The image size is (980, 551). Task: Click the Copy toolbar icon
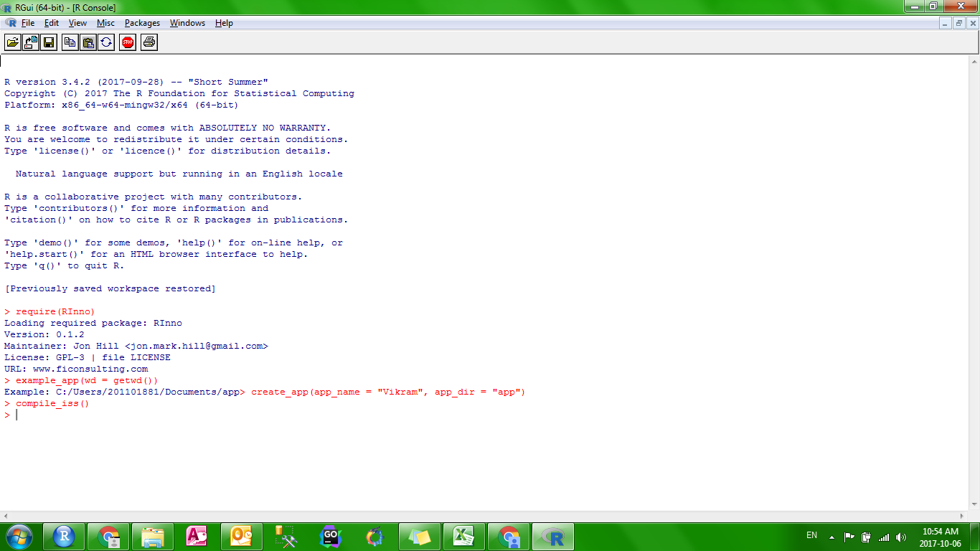point(70,42)
